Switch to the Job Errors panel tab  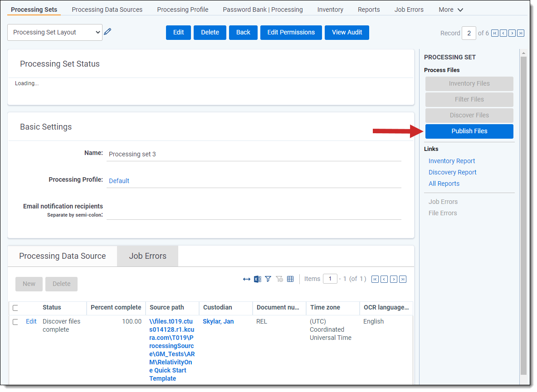click(x=147, y=256)
